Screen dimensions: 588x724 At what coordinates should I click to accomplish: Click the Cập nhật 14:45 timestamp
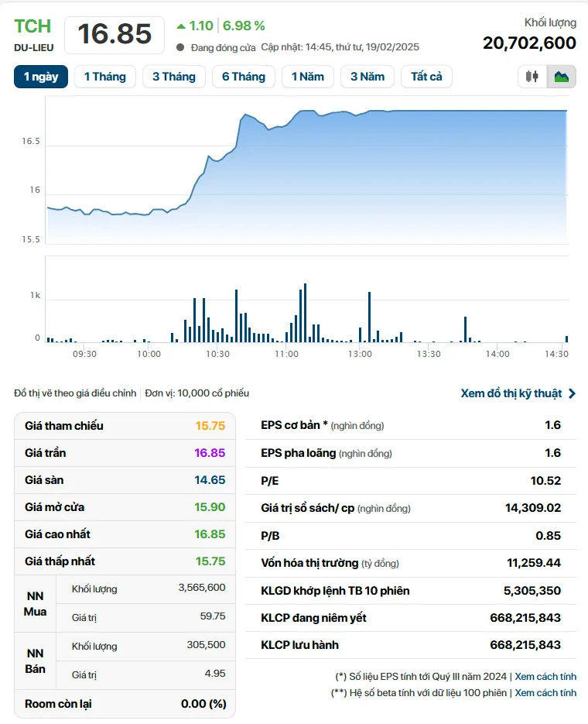340,47
